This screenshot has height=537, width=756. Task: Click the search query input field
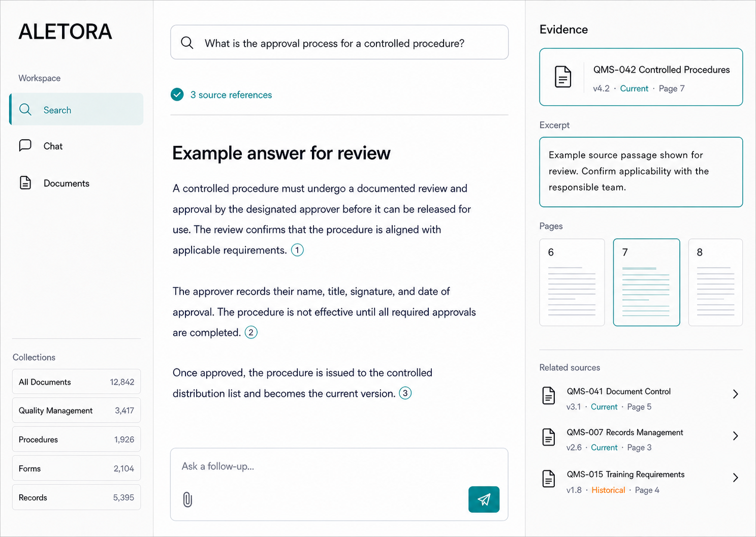(x=339, y=42)
